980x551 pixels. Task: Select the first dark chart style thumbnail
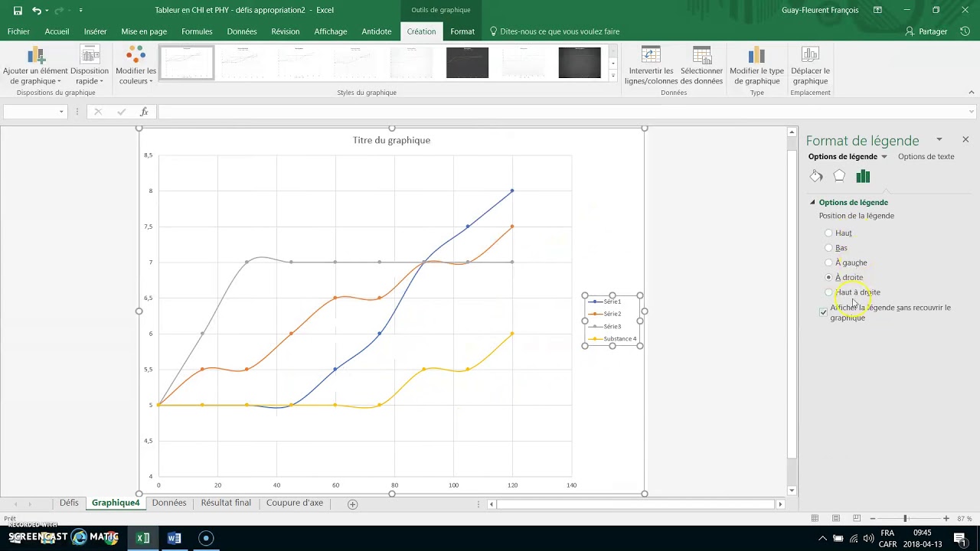(x=467, y=63)
